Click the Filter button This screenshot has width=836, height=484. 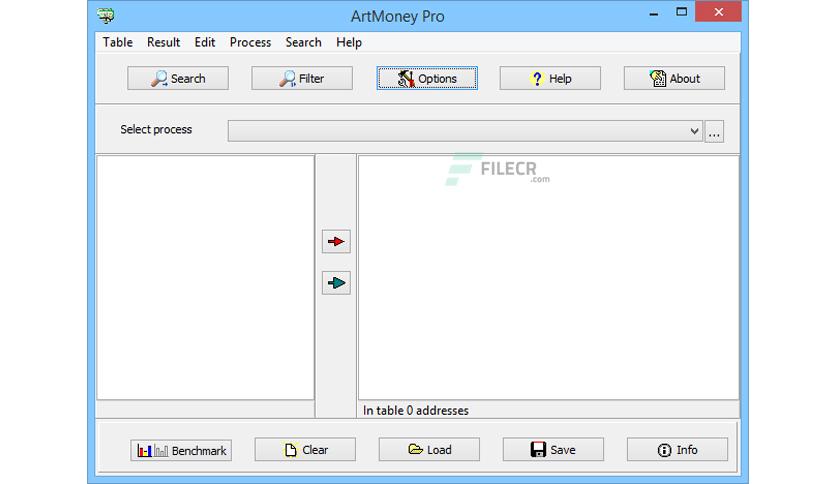[x=302, y=78]
